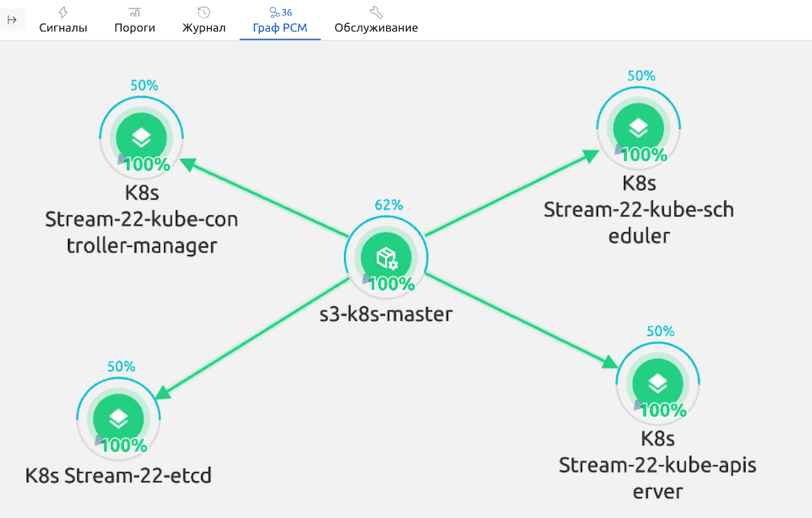This screenshot has width=812, height=518.
Task: Select the kube-apiserver node icon
Action: coord(658,384)
